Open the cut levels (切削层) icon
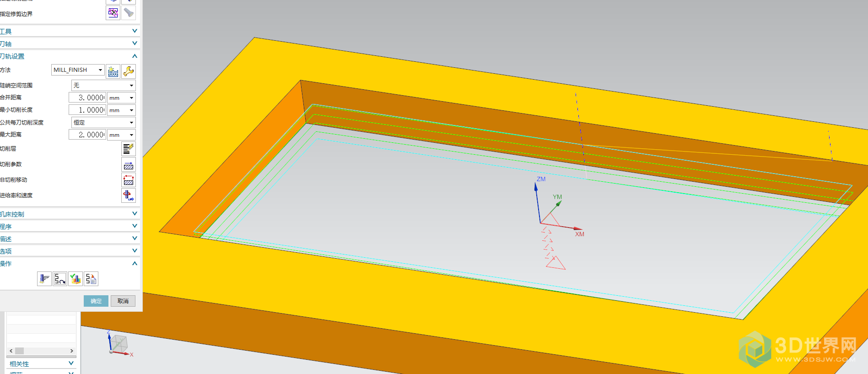This screenshot has width=868, height=374. point(129,149)
